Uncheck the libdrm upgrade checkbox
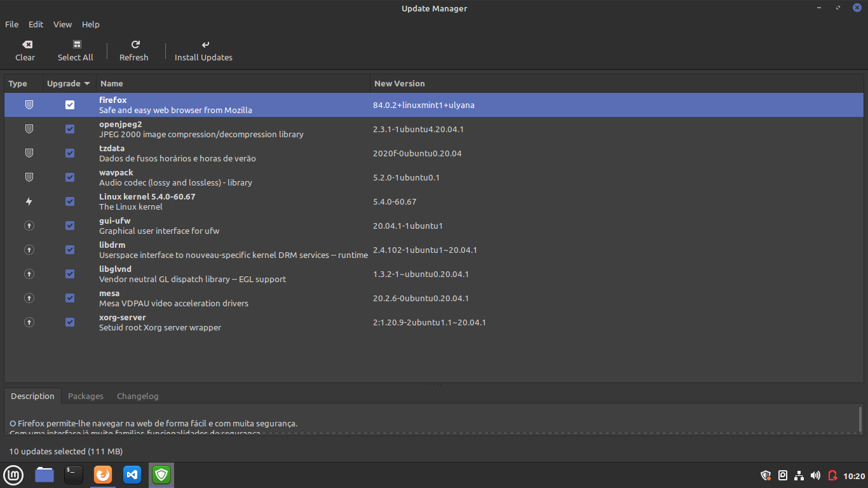The image size is (868, 488). click(x=70, y=250)
